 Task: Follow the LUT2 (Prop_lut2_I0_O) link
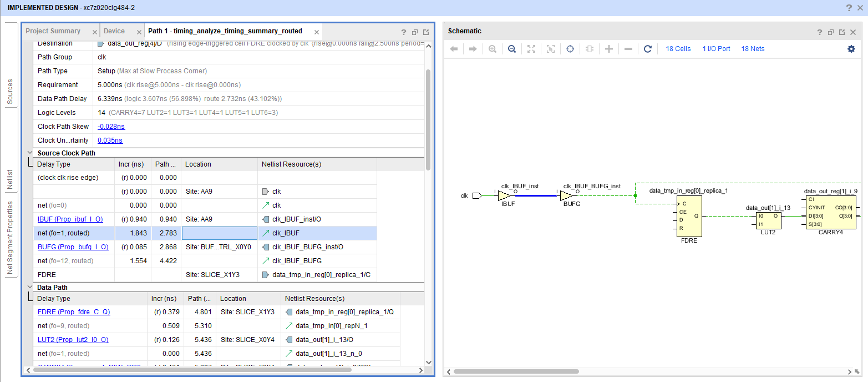pos(73,340)
